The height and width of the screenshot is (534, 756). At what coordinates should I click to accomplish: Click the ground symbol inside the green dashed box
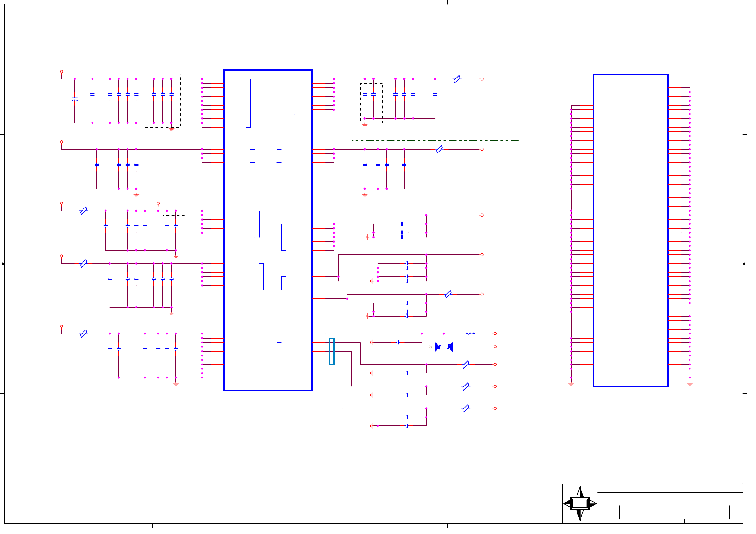tap(365, 195)
